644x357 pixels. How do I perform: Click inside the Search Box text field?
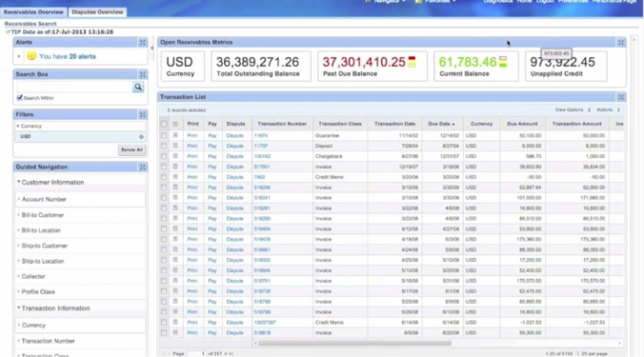[x=74, y=87]
